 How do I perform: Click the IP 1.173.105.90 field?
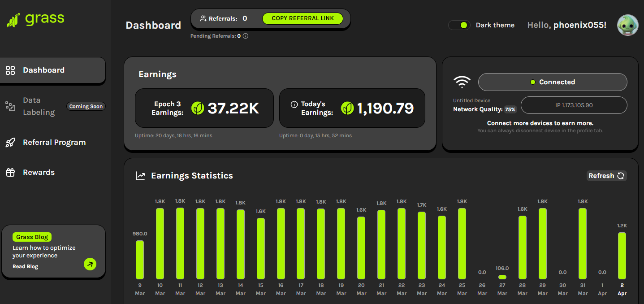[x=574, y=105]
